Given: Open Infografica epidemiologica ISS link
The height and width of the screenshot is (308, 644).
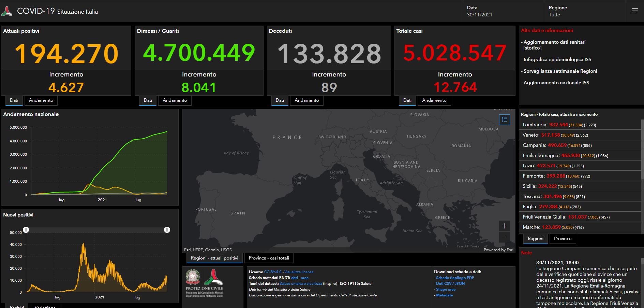Looking at the screenshot, I should tap(557, 59).
